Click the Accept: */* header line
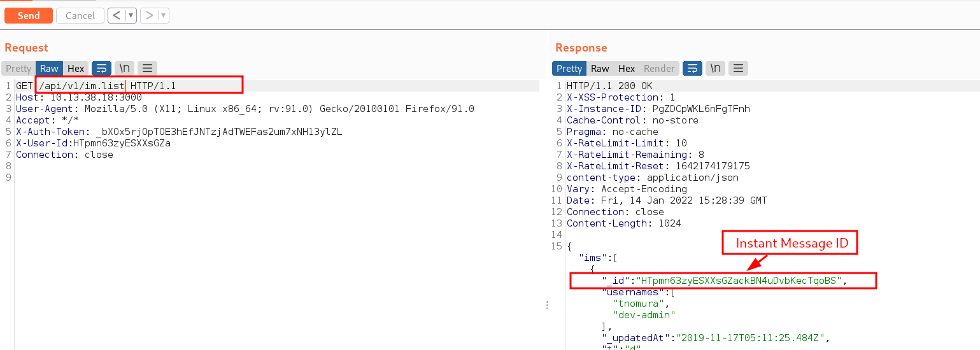Viewport: 980px width, 350px height. (x=48, y=120)
